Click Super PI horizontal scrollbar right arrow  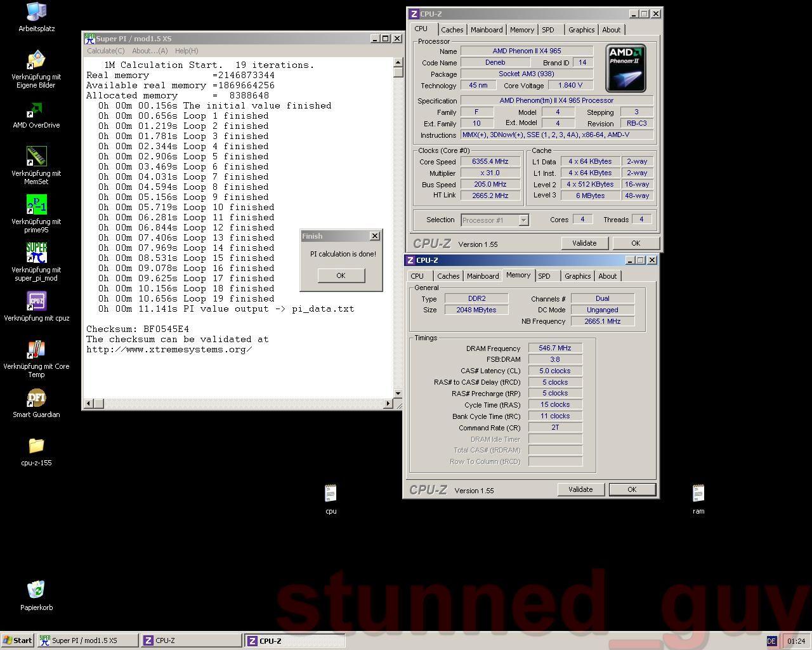click(x=388, y=404)
